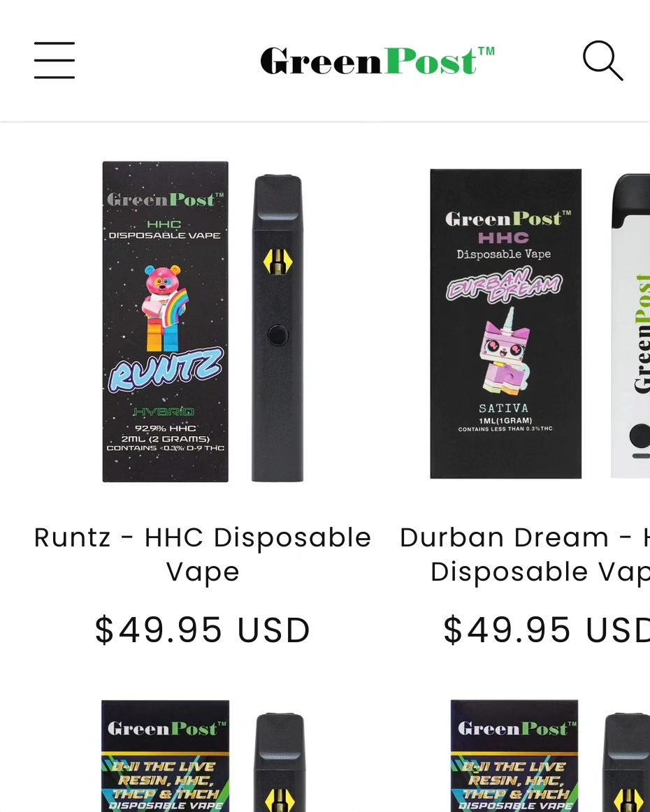
Task: Select the black Runtz vape pen image
Action: (277, 328)
